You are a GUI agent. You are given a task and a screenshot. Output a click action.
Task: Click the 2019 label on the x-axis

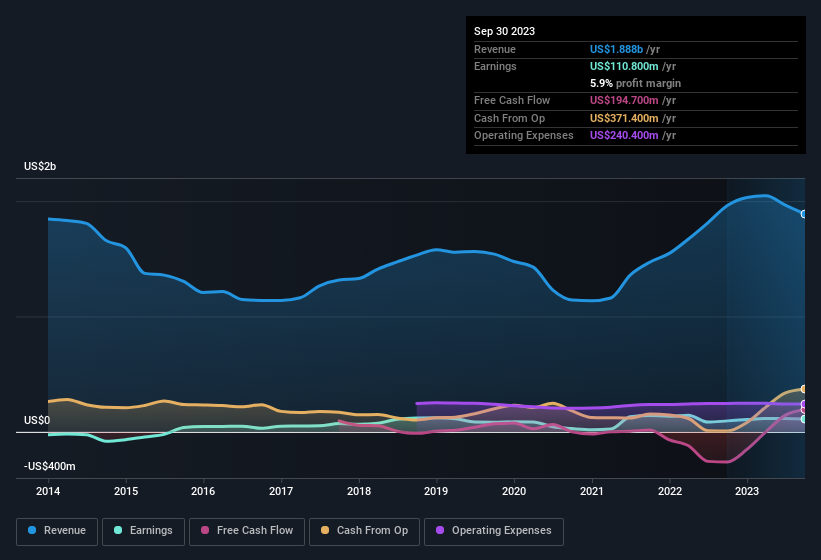tap(436, 491)
